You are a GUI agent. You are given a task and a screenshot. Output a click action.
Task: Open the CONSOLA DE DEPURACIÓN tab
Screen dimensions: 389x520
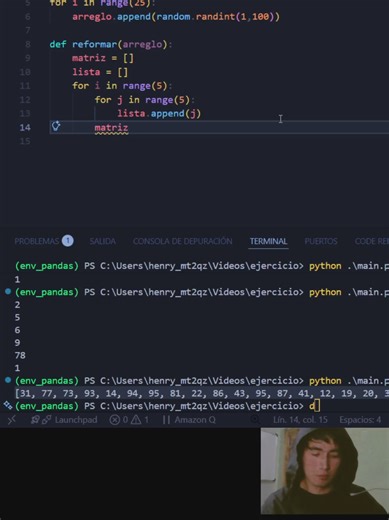183,241
